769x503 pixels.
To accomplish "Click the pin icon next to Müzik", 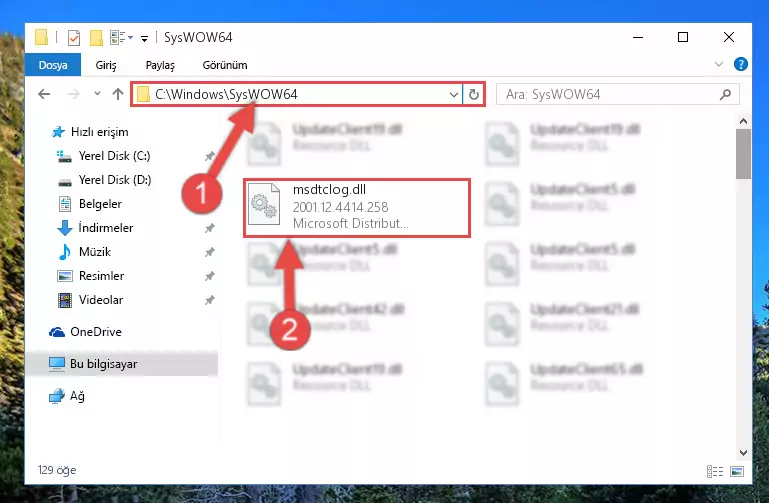I will pyautogui.click(x=209, y=252).
